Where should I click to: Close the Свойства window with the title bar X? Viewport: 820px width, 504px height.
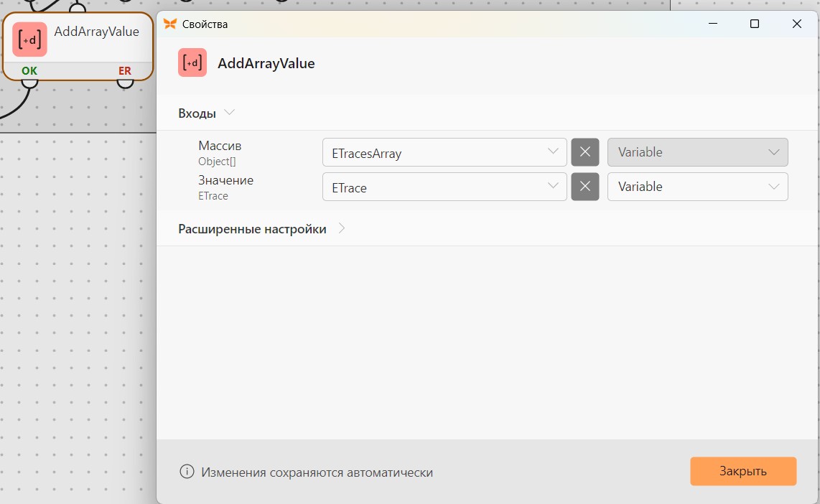click(797, 24)
